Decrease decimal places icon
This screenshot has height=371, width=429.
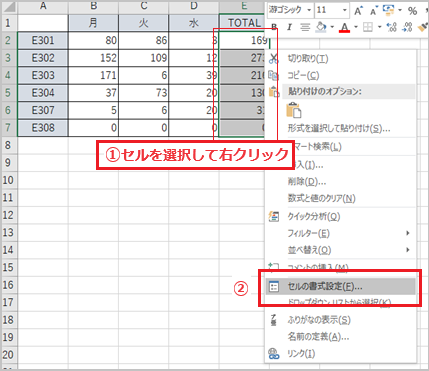tap(407, 27)
